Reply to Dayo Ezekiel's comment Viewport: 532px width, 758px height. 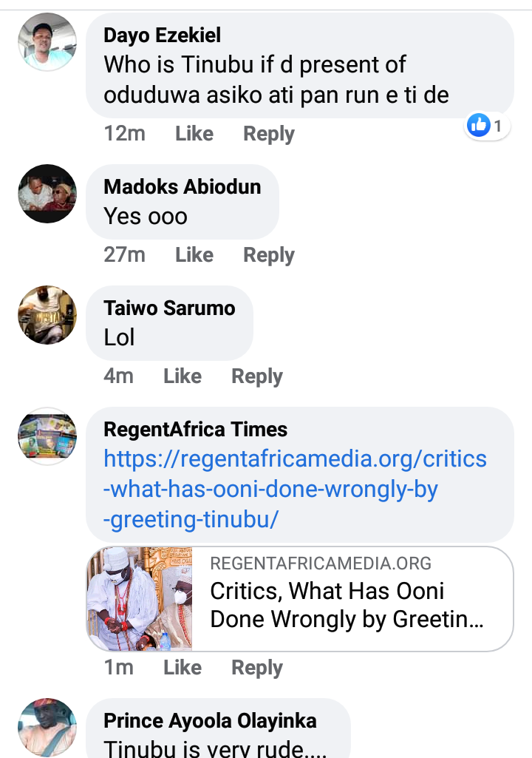tap(269, 134)
